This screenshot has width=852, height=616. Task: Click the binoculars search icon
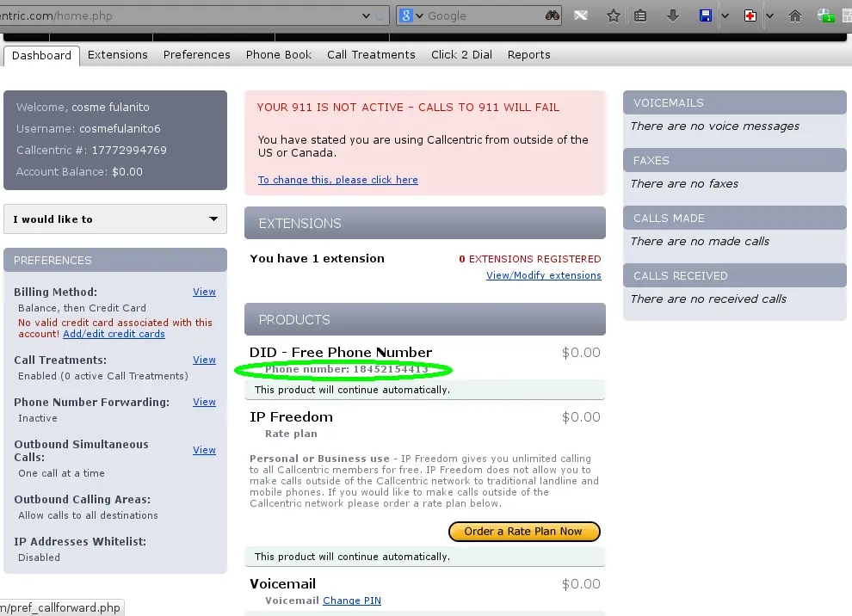(552, 15)
